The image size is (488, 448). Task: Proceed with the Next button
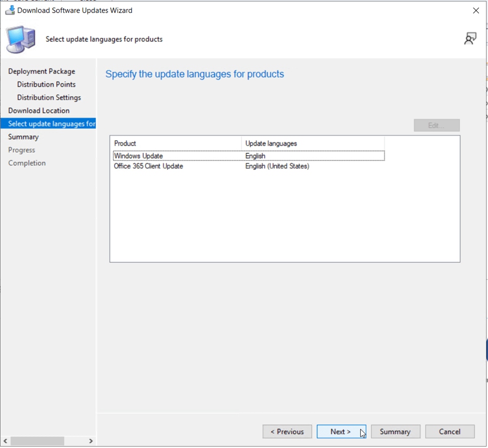click(341, 431)
